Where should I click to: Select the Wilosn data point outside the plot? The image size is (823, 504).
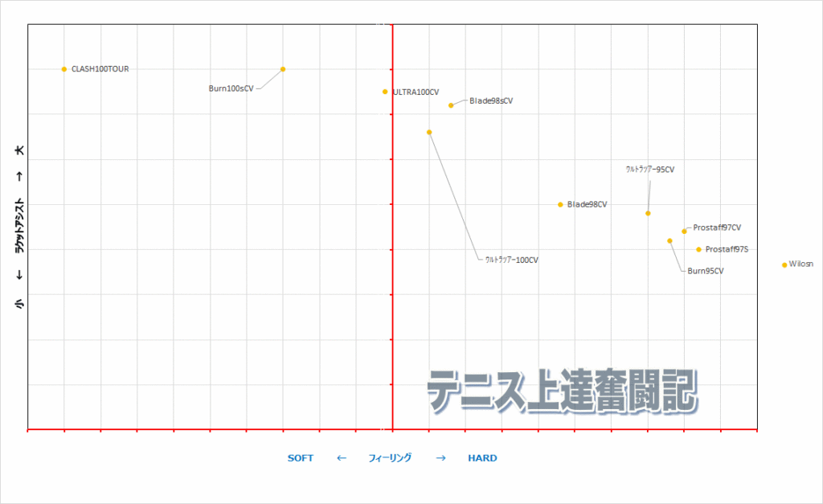click(x=784, y=265)
